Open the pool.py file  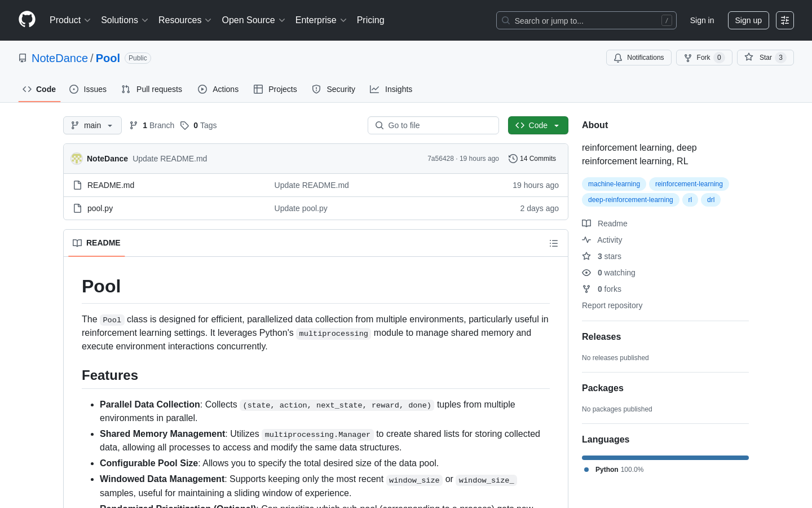pyautogui.click(x=100, y=208)
